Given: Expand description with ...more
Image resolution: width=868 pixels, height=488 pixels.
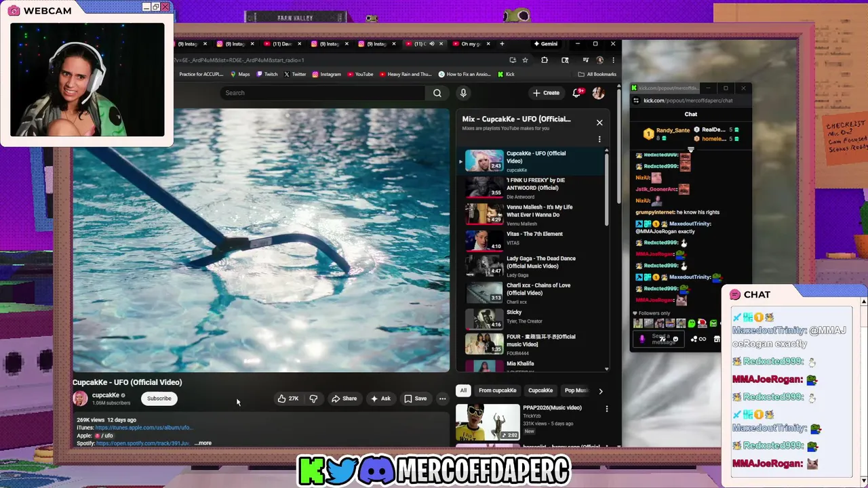Looking at the screenshot, I should [x=203, y=443].
